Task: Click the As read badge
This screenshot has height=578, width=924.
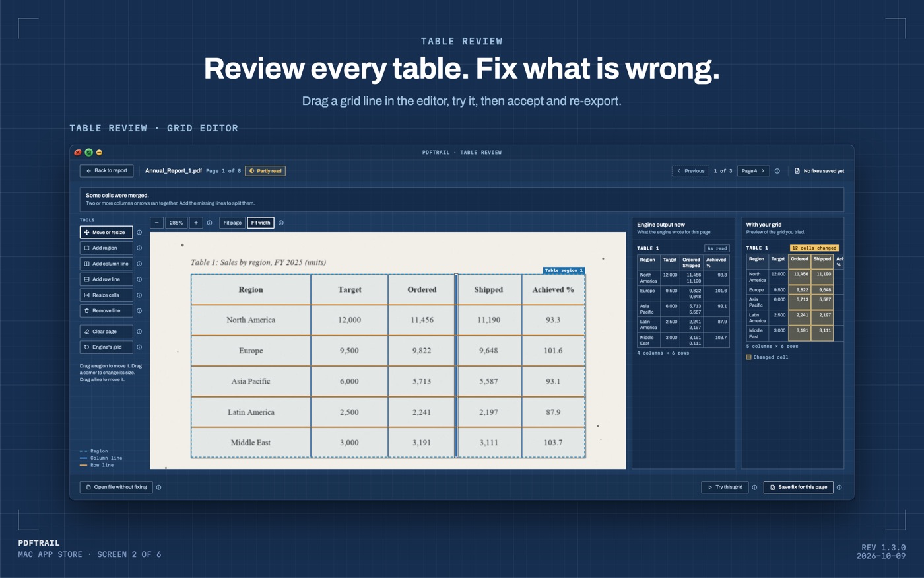Action: (x=717, y=248)
